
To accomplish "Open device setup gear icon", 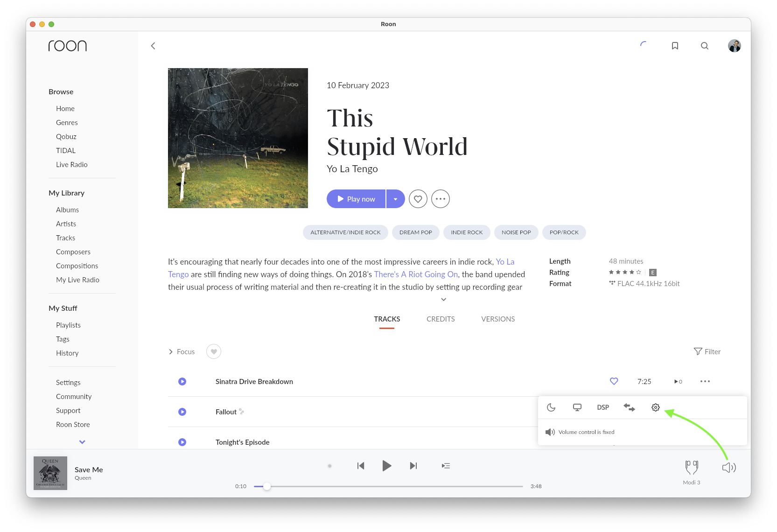I will (656, 407).
